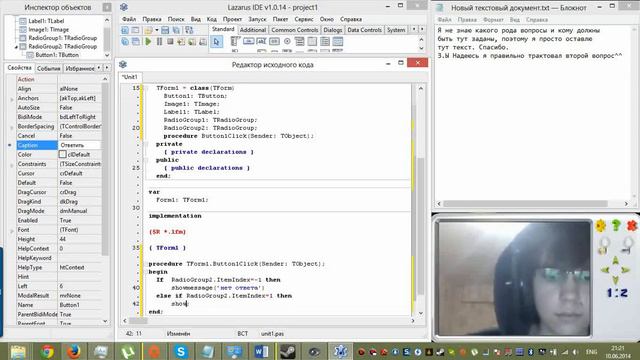
Task: Click the Step Into debug icon
Action: point(181,42)
